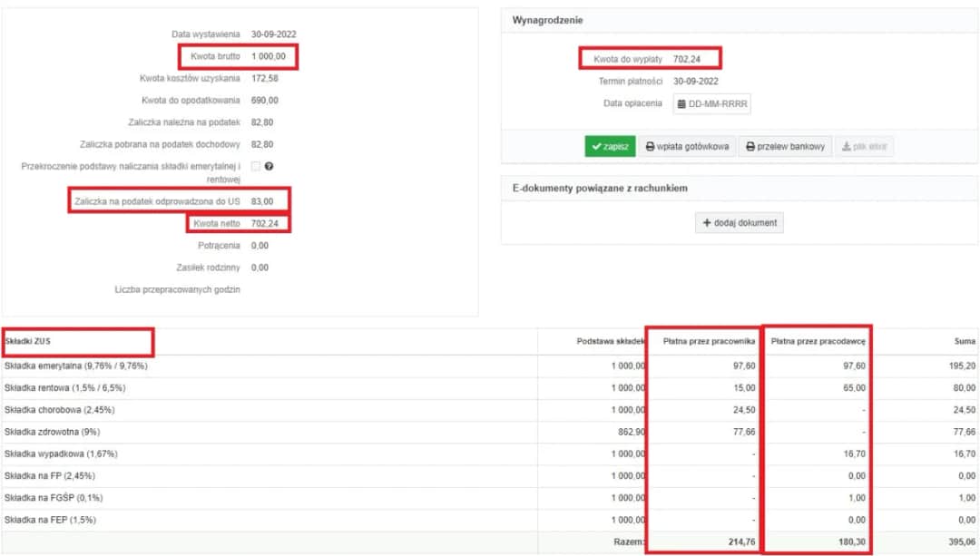This screenshot has width=980, height=556.
Task: Click the Podstawa składek column header
Action: [x=610, y=342]
